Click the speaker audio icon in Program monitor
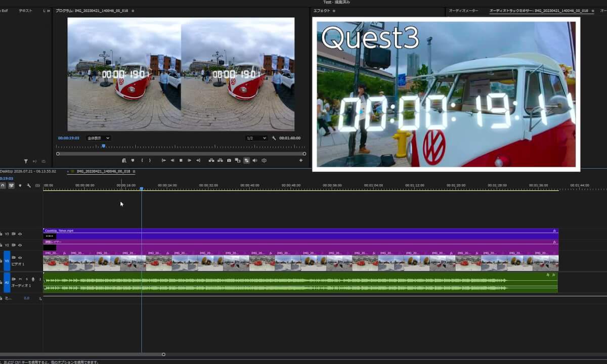 (x=255, y=160)
